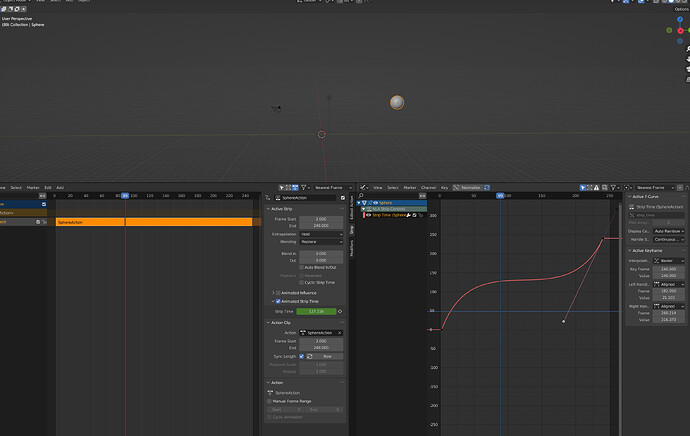Click the search icon in Graph editor channels
Image resolution: width=690 pixels, height=436 pixels.
(x=361, y=196)
